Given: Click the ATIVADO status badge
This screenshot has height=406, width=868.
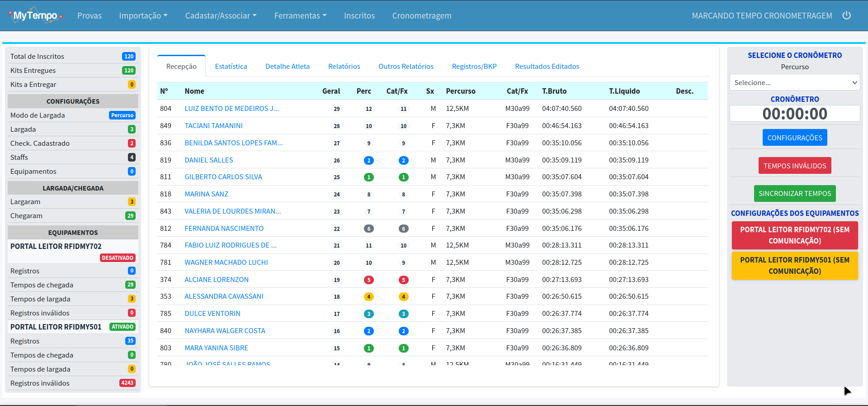Looking at the screenshot, I should click(123, 327).
